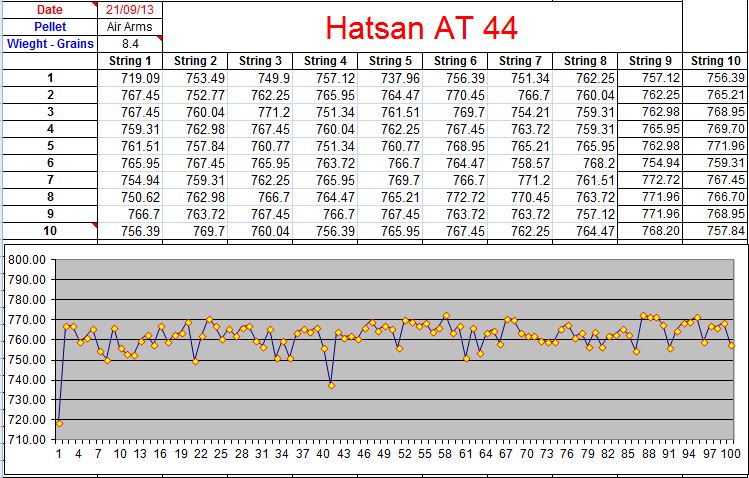Viewport: 749px width, 478px height.
Task: Select the Hatsan AT 44 title
Action: point(422,27)
